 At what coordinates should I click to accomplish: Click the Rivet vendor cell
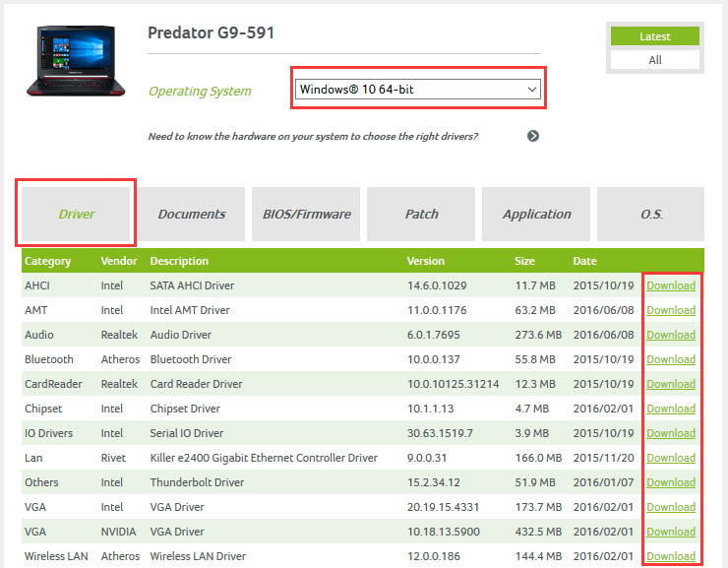coord(113,458)
